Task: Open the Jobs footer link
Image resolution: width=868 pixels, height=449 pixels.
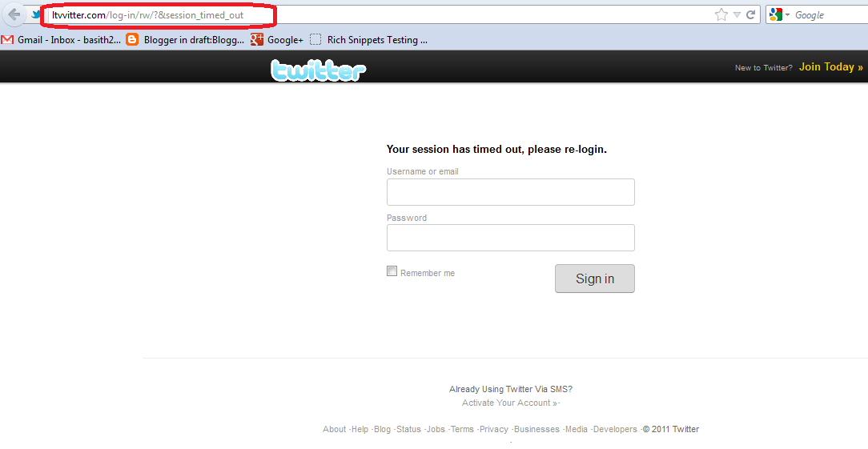Action: [x=436, y=429]
